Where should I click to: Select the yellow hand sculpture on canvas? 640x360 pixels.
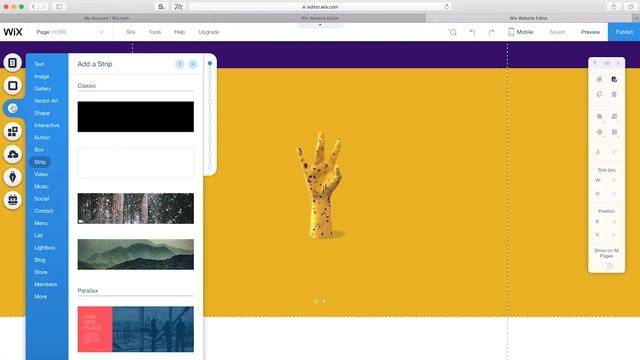point(320,185)
